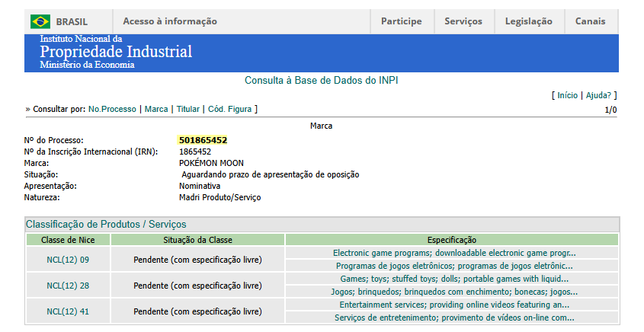Open the Ajuda? help link
The width and height of the screenshot is (644, 332).
(x=598, y=95)
